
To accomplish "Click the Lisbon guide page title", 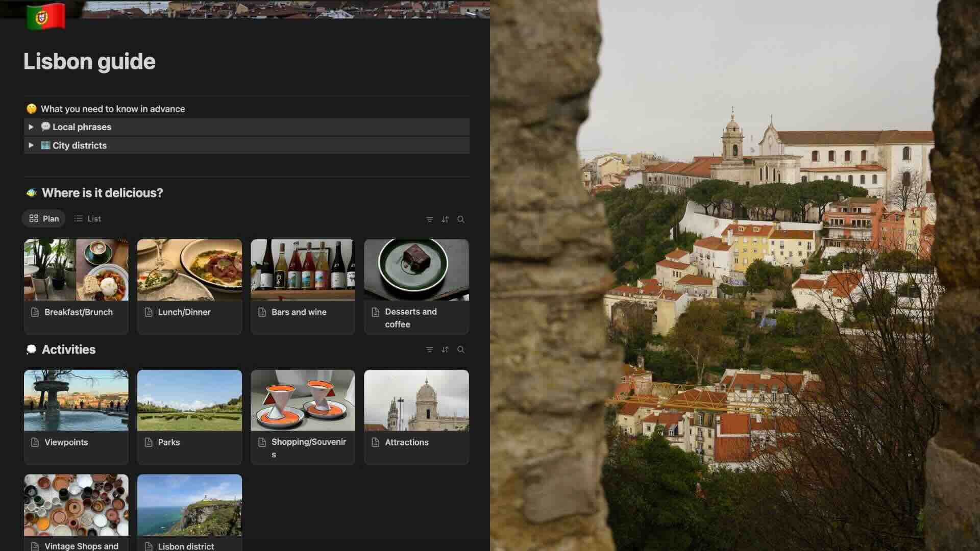I will (89, 62).
